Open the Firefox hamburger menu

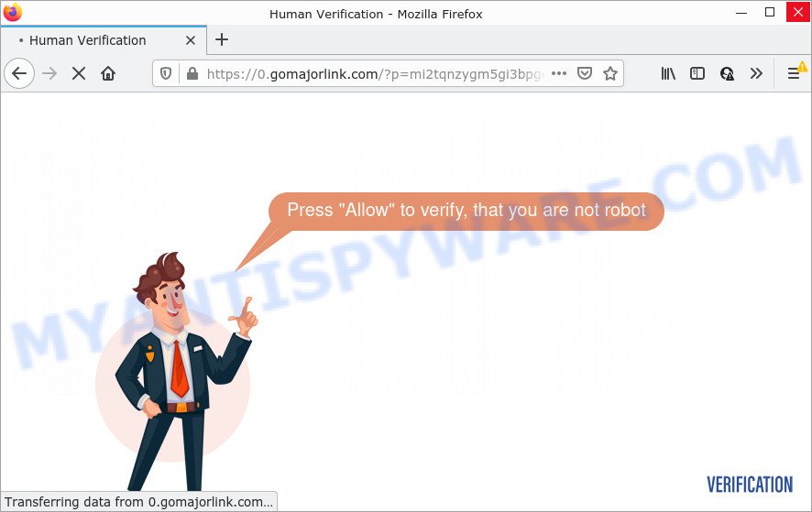point(794,73)
